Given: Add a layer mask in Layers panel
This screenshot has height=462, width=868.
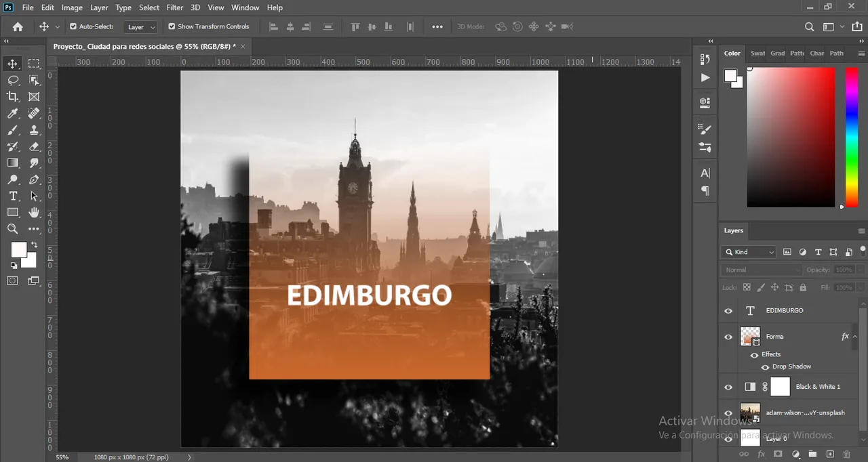Looking at the screenshot, I should [x=778, y=454].
